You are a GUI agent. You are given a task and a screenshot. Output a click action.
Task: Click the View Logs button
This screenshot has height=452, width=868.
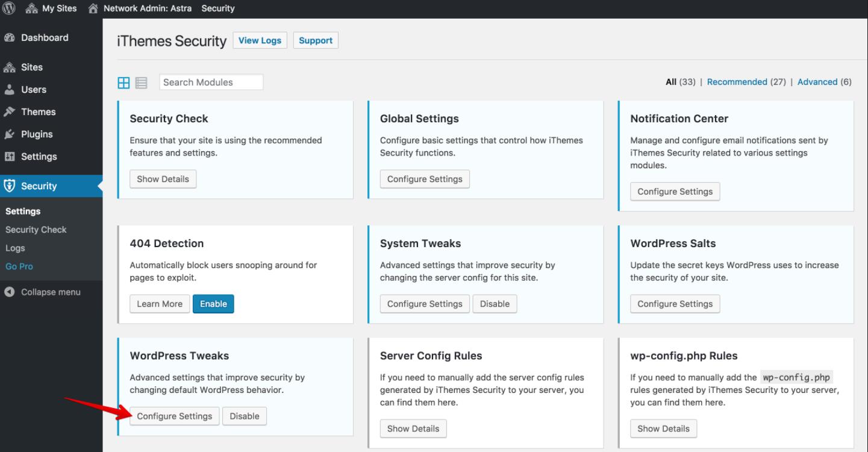(x=260, y=40)
